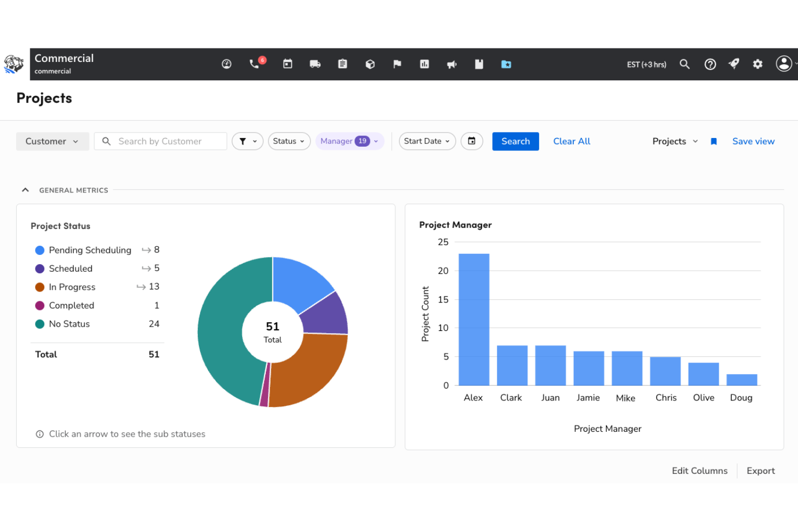The width and height of the screenshot is (798, 532).
Task: Open the clipboard tasks section
Action: [342, 64]
